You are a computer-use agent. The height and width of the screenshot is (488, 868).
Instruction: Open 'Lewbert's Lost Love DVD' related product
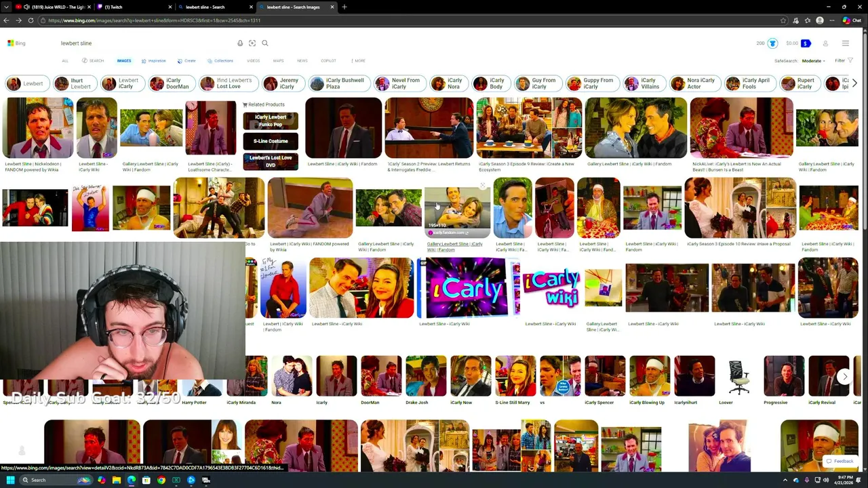271,161
